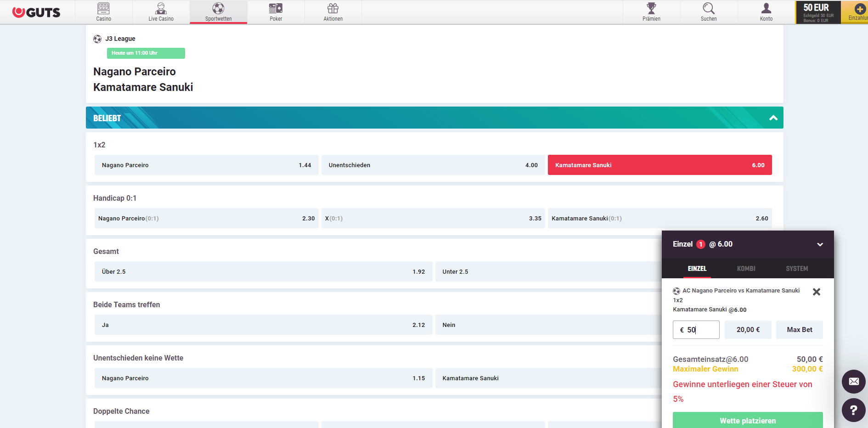This screenshot has width=868, height=428.
Task: Open the mail contact floating icon
Action: click(854, 382)
